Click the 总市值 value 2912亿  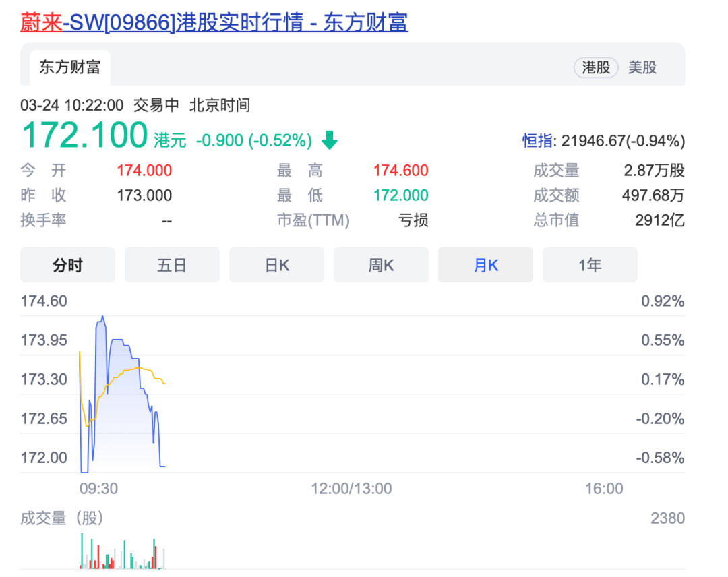pos(659,220)
